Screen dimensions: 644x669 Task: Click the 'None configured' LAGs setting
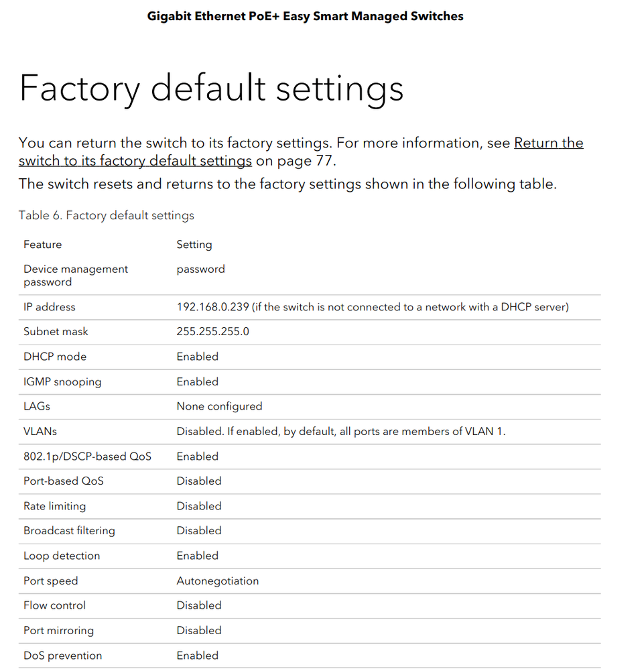(219, 406)
